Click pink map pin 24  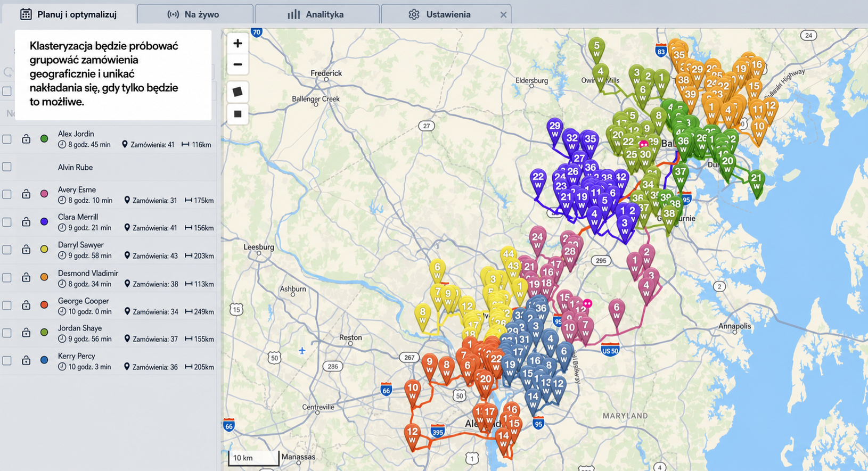(537, 241)
